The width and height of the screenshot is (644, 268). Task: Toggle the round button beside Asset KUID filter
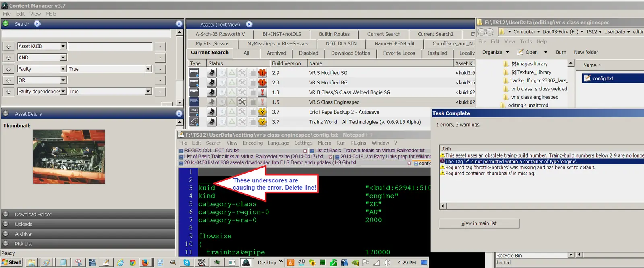(x=8, y=47)
